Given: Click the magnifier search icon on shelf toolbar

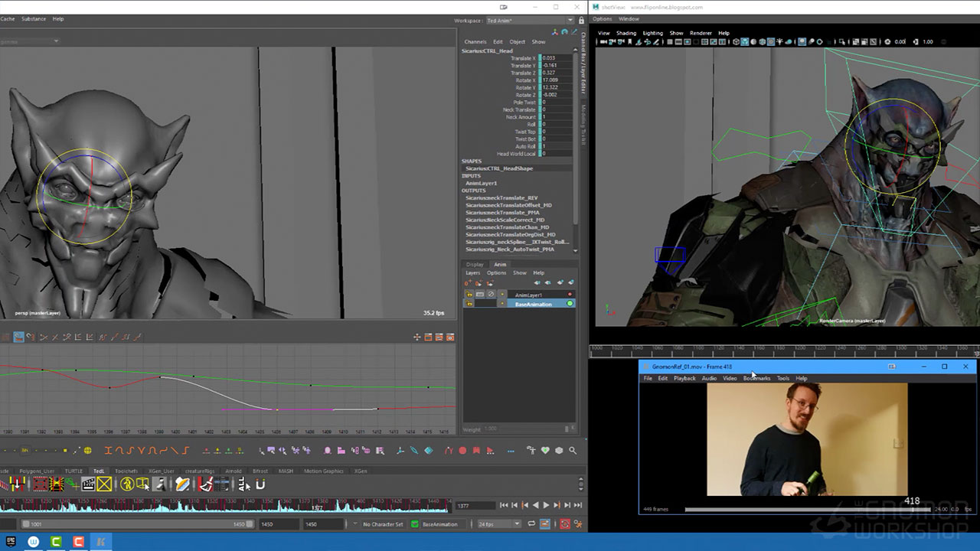Looking at the screenshot, I should (x=573, y=451).
